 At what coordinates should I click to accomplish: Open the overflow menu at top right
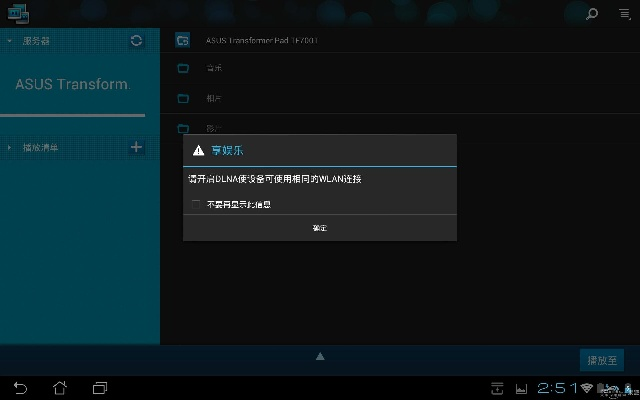point(622,13)
